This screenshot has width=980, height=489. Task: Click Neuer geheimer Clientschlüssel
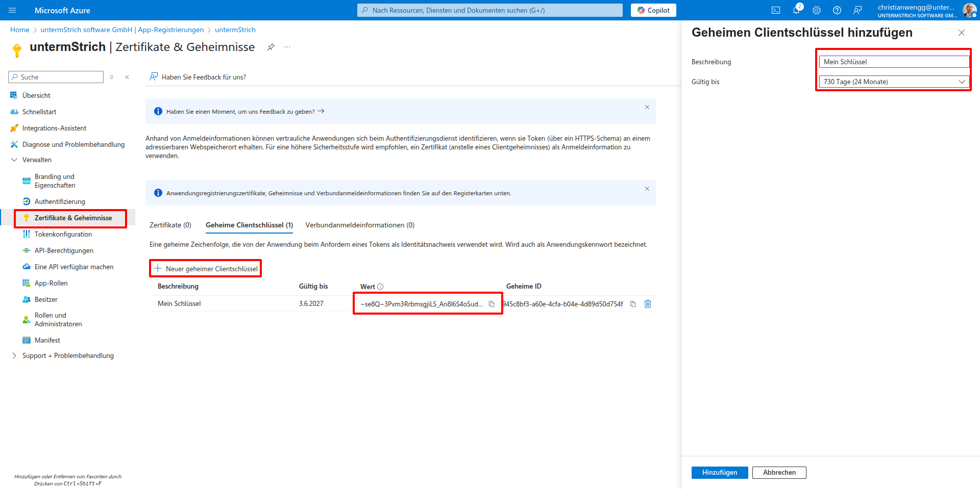(206, 269)
